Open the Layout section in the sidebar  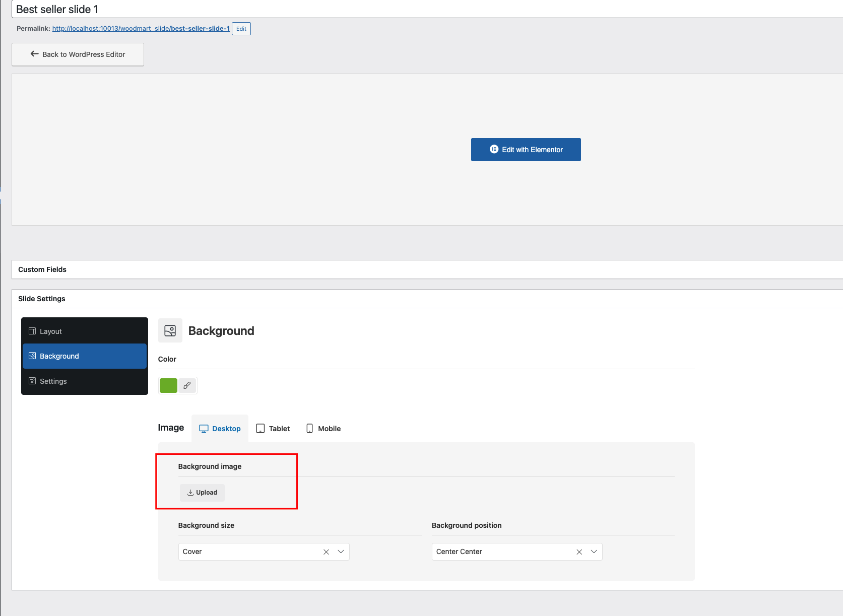pyautogui.click(x=85, y=331)
